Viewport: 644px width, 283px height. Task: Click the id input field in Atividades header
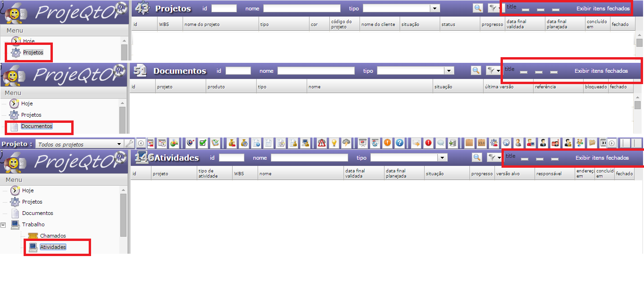(x=232, y=158)
